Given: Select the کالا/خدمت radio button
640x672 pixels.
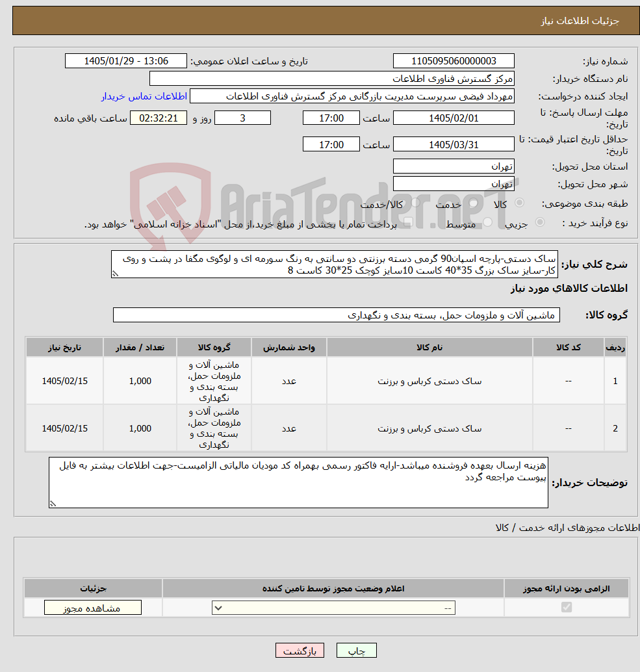Looking at the screenshot, I should [416, 203].
